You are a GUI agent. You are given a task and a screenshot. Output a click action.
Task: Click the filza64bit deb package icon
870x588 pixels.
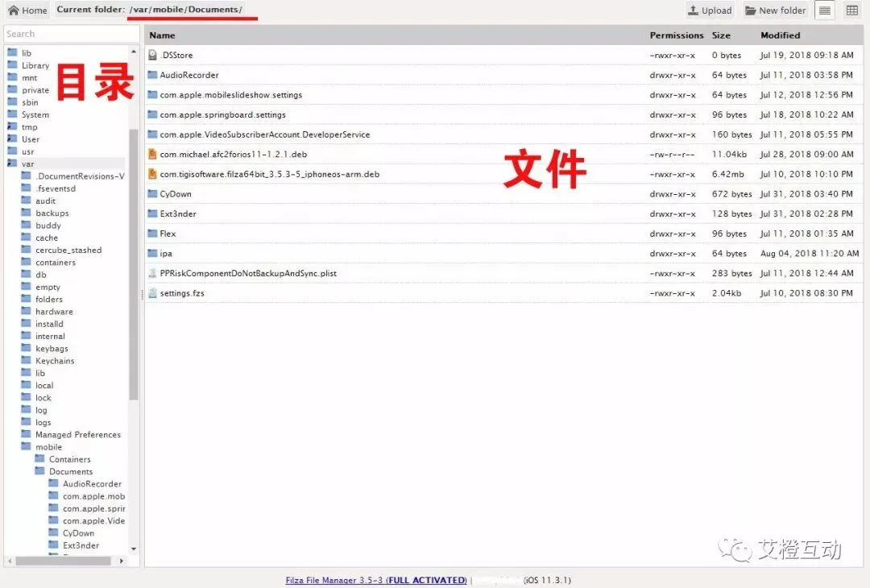[x=152, y=174]
